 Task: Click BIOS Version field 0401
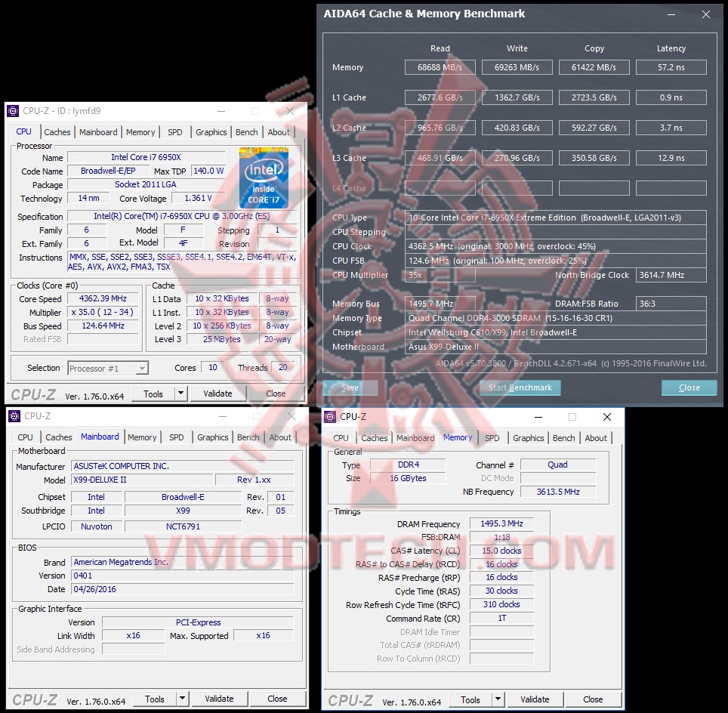tap(183, 576)
